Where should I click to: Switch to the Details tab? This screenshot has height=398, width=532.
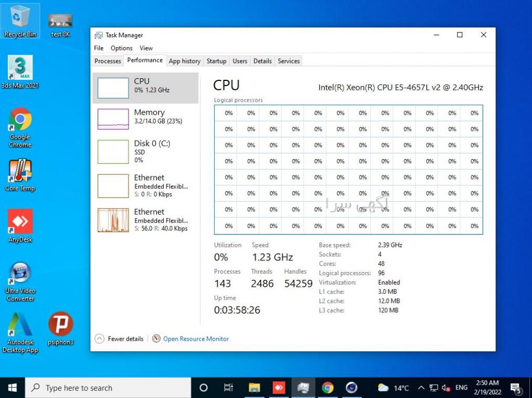click(263, 61)
